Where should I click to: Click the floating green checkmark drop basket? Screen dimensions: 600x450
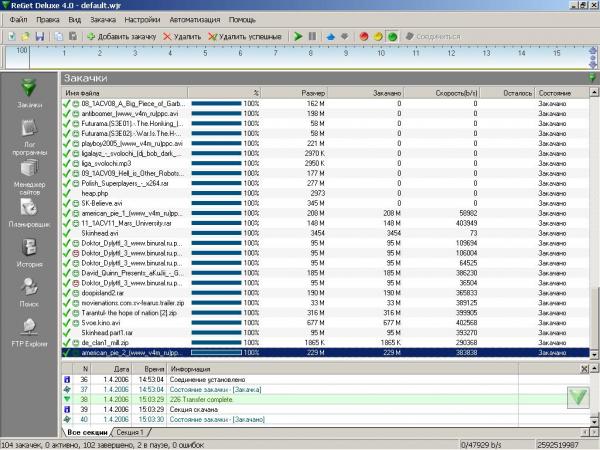click(x=578, y=397)
